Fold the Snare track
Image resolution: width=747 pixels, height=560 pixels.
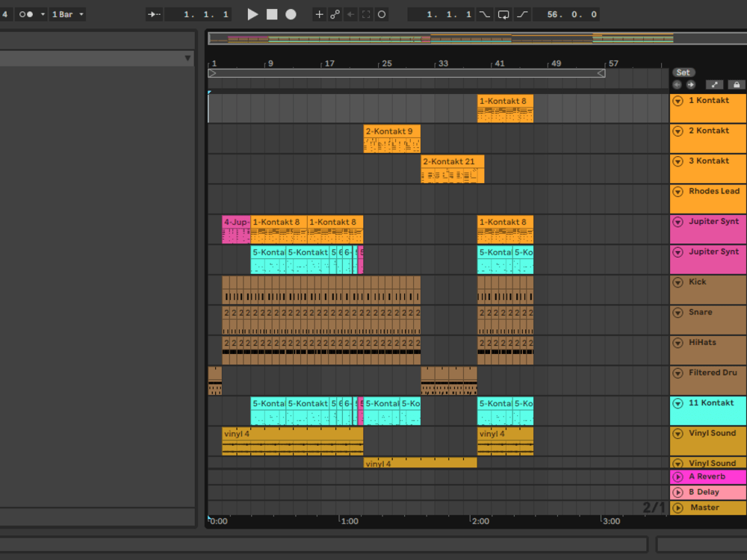point(678,312)
